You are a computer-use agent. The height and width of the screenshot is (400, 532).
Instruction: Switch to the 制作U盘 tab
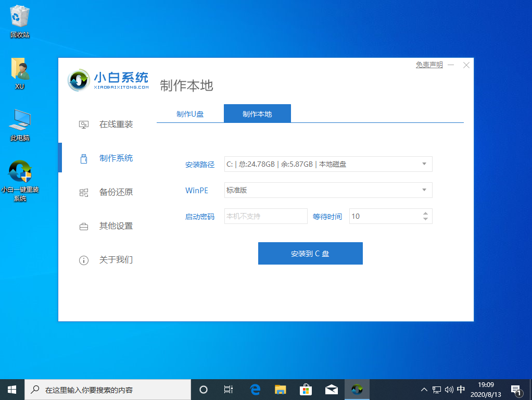[190, 114]
